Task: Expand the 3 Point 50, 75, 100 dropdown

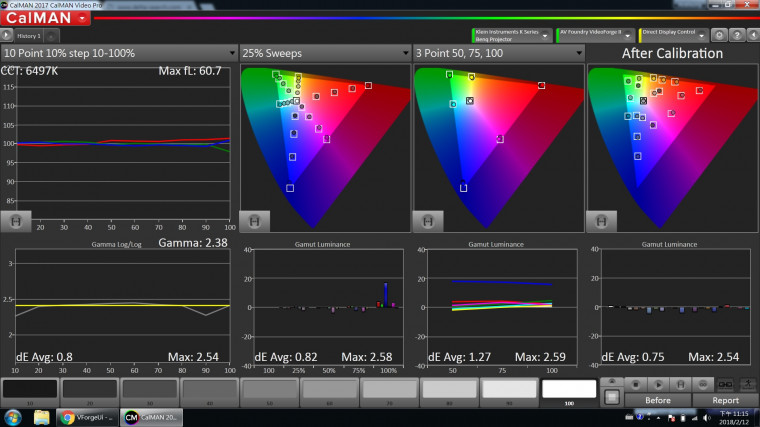Action: 497,53
